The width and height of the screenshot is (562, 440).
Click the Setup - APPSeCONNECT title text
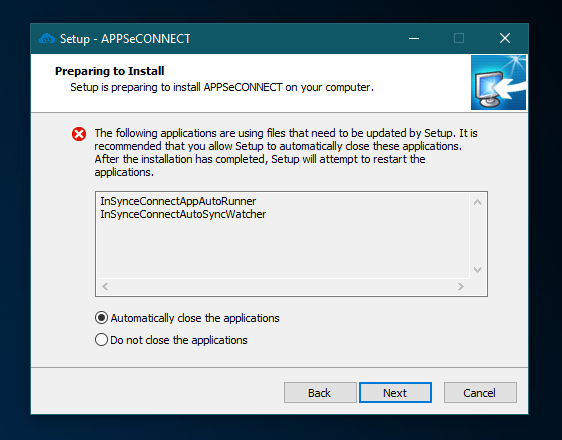[x=125, y=39]
